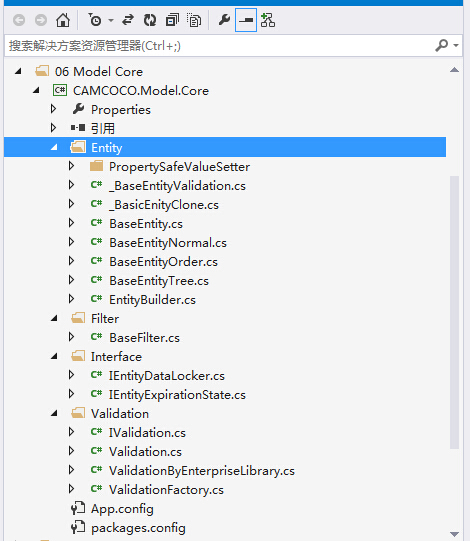470x541 pixels.
Task: Select BaseEntityTree.cs file
Action: [159, 281]
